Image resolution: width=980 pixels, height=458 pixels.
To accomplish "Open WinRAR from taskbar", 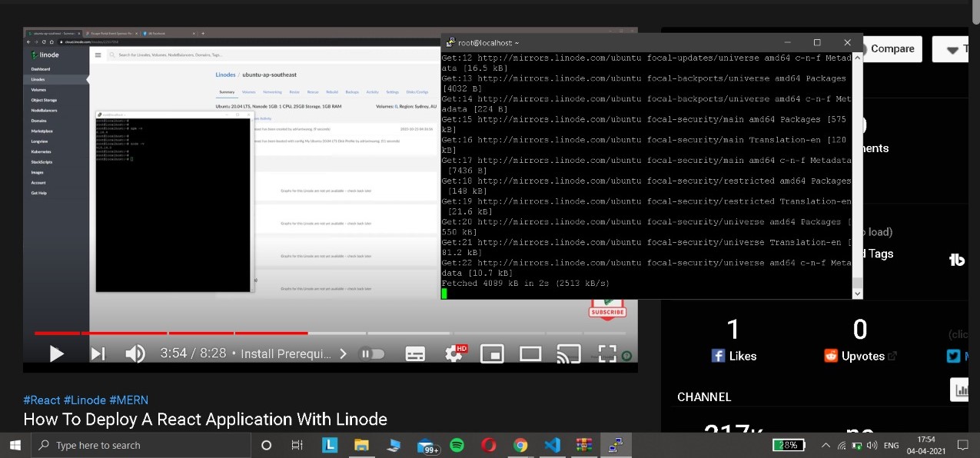I will pos(584,445).
